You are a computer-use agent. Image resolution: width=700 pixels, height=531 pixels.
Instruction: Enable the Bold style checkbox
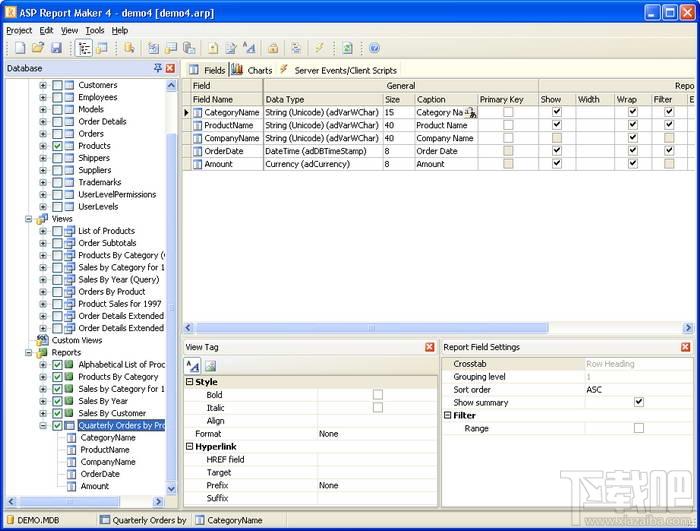coord(378,395)
